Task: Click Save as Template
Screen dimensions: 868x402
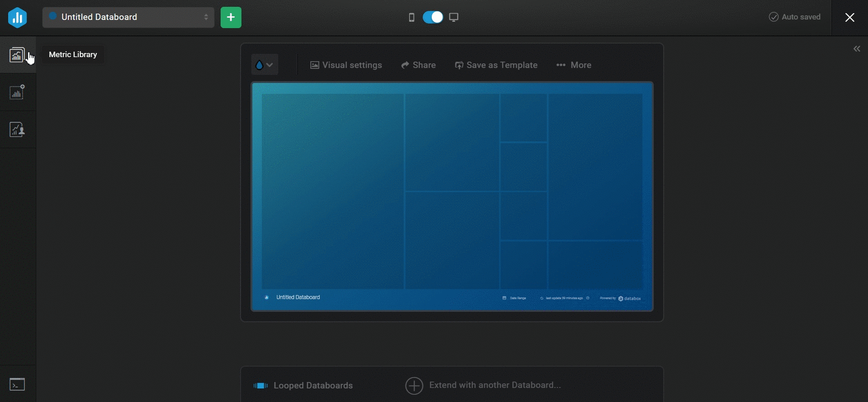Action: [x=496, y=65]
